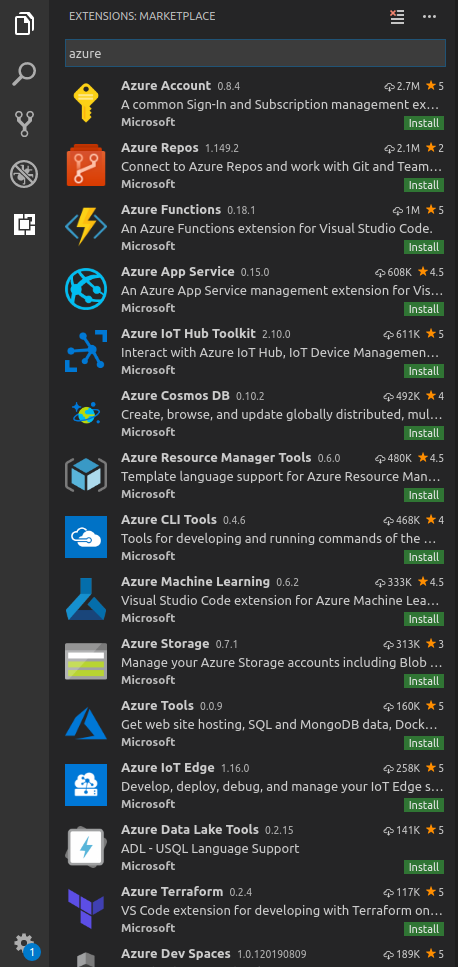Open the Search view icon
This screenshot has height=967, width=458.
point(25,73)
